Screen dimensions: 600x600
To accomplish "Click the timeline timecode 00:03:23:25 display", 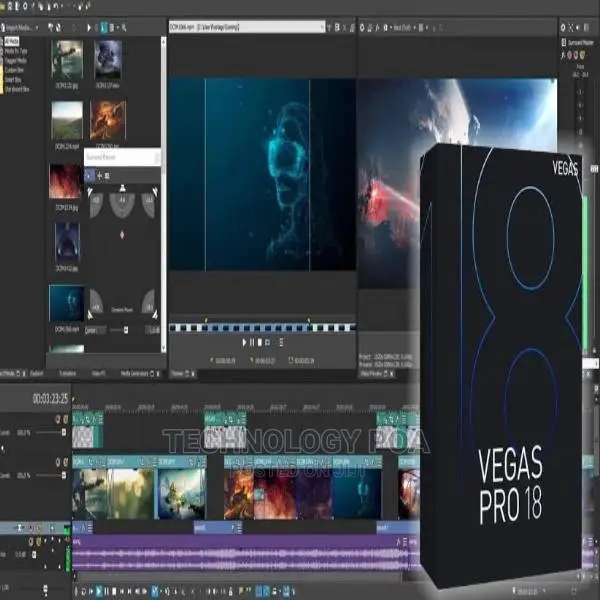I will pos(51,399).
